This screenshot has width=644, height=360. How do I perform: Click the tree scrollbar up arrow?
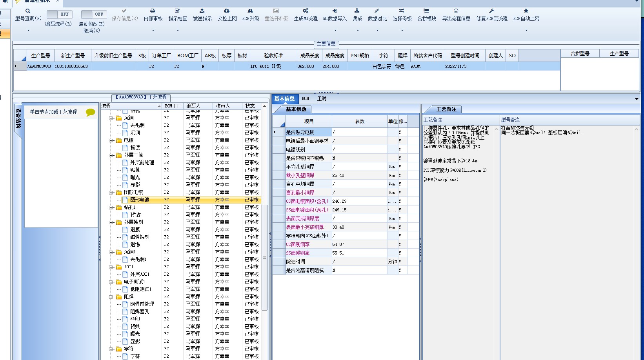tap(265, 106)
